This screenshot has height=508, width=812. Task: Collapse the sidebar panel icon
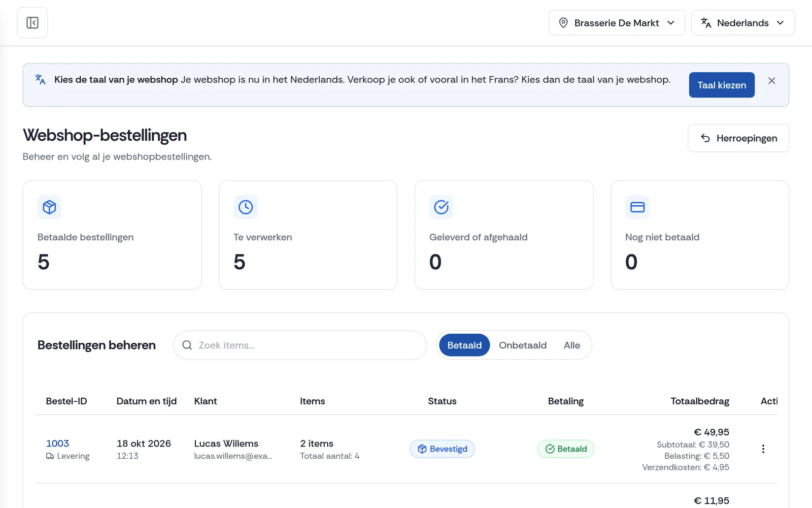coord(32,23)
